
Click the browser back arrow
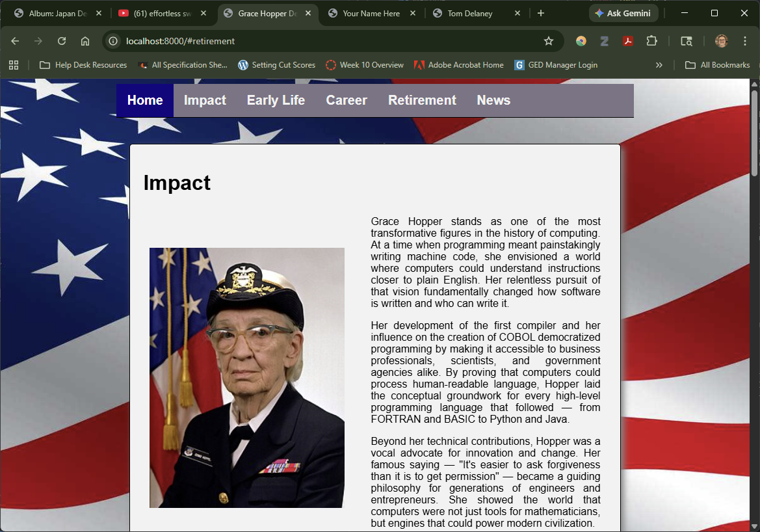[x=15, y=40]
